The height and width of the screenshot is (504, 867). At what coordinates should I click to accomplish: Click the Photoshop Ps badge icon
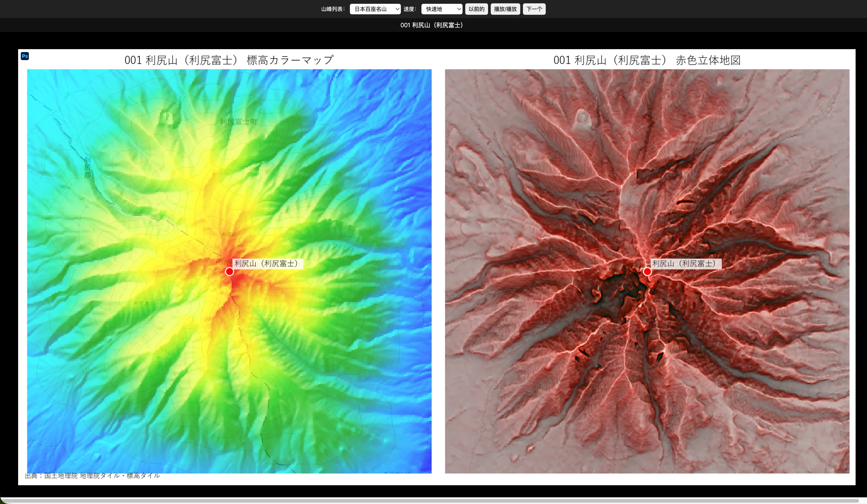pyautogui.click(x=25, y=56)
